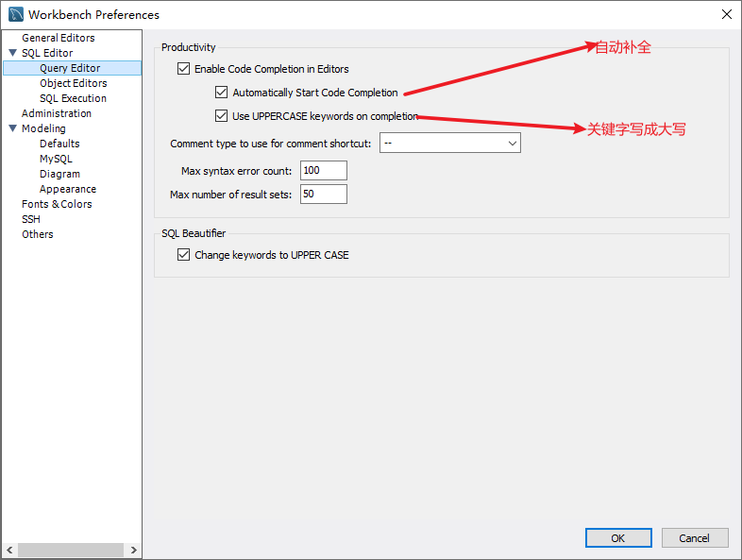742x560 pixels.
Task: Open the Object Editors preferences page
Action: 74,83
